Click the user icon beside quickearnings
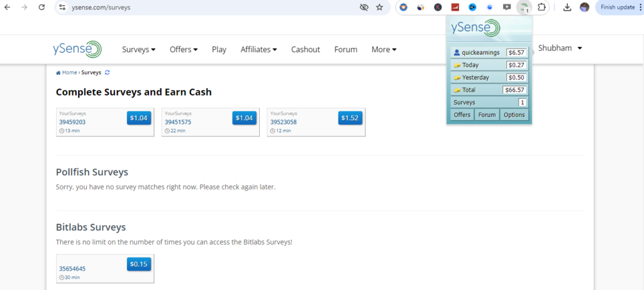644x290 pixels. click(x=457, y=53)
